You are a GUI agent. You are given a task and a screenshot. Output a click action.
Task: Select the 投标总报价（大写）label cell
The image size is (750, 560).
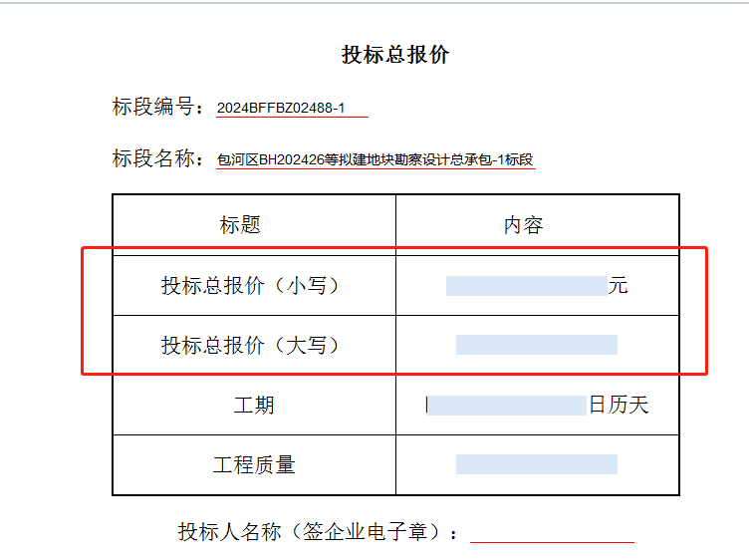coord(252,346)
